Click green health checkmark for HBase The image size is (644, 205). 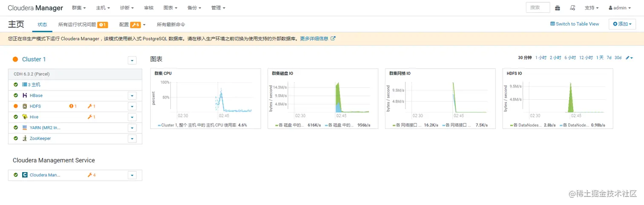[16, 95]
